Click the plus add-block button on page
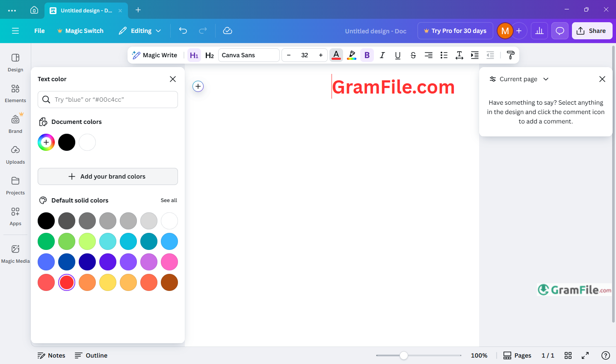616x364 pixels. (x=198, y=86)
